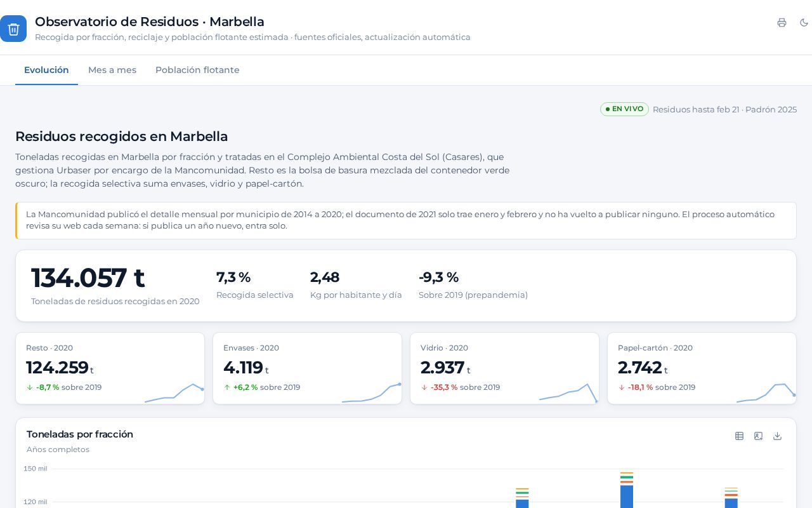Click the Resto card sparkline
The height and width of the screenshot is (508, 812).
pyautogui.click(x=174, y=393)
